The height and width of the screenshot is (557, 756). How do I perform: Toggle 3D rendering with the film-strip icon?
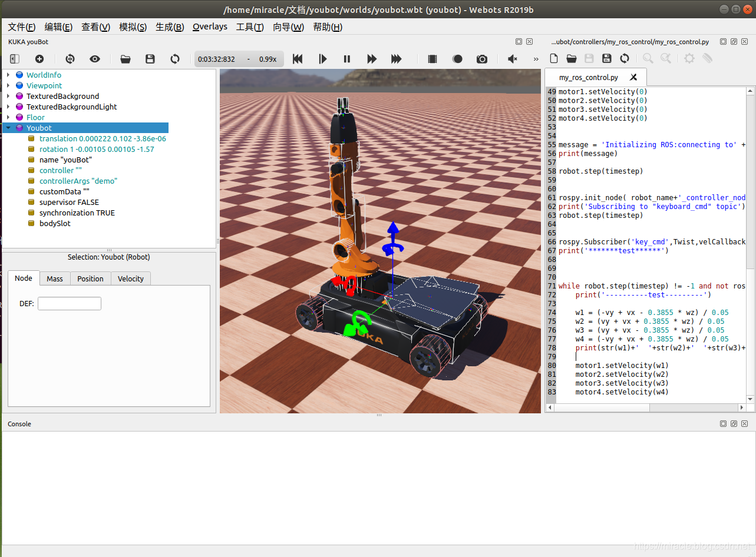pos(433,59)
